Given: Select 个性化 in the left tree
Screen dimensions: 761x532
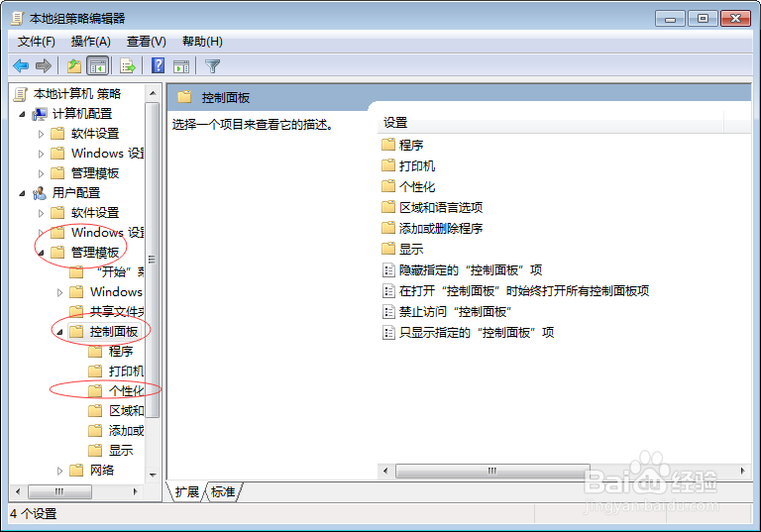Looking at the screenshot, I should [x=126, y=391].
